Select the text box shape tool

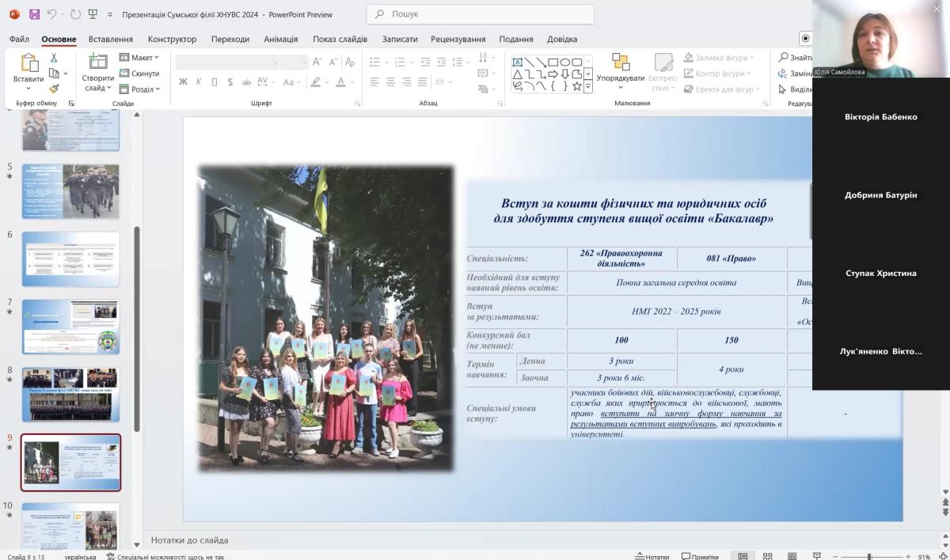tap(517, 62)
